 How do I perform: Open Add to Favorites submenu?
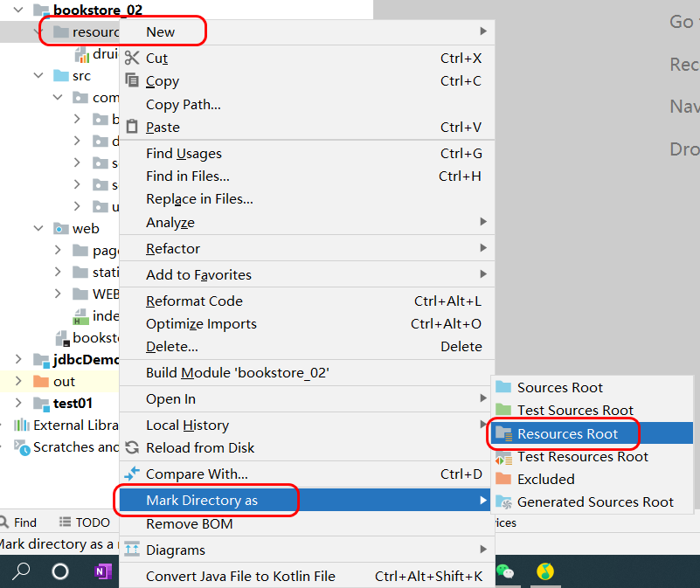pyautogui.click(x=307, y=274)
